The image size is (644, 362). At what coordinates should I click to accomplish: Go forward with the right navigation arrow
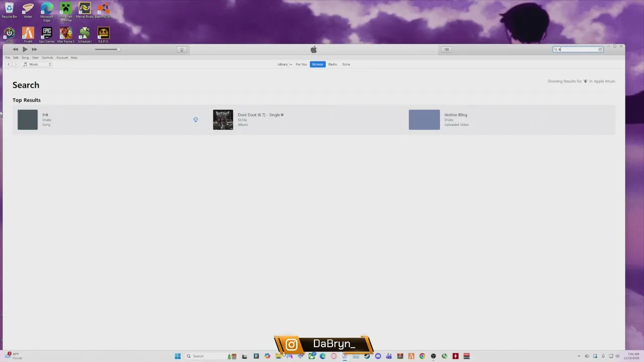[x=15, y=64]
